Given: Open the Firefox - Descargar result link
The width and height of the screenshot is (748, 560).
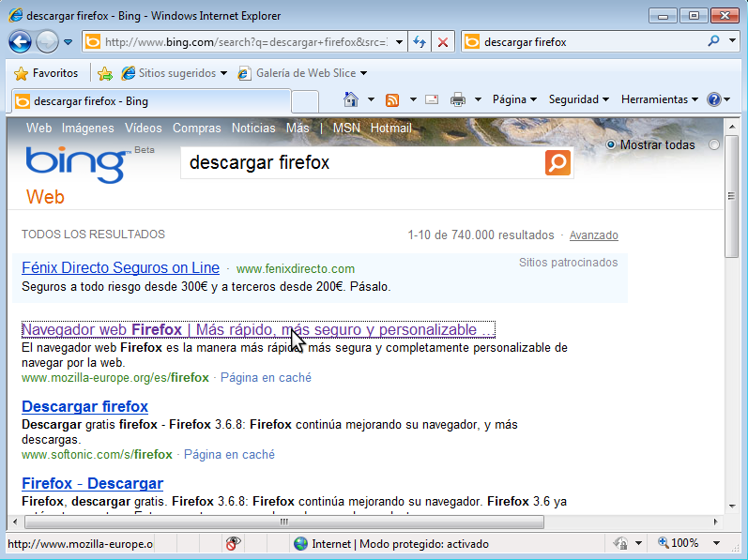Looking at the screenshot, I should [x=93, y=483].
